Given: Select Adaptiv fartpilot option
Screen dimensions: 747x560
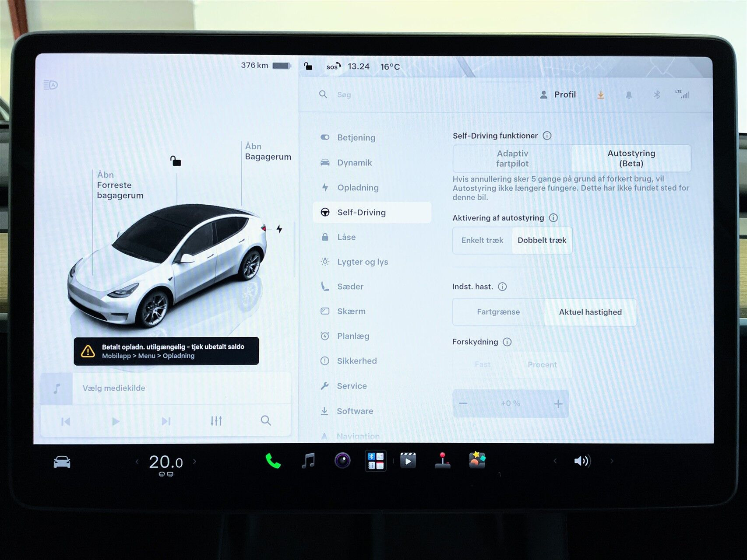Looking at the screenshot, I should pyautogui.click(x=512, y=158).
